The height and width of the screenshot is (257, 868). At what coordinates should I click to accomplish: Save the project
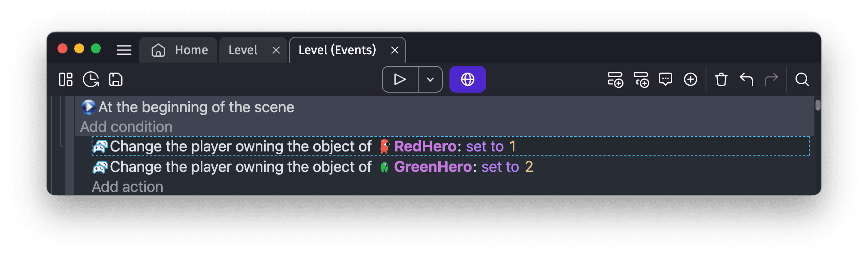(x=115, y=79)
